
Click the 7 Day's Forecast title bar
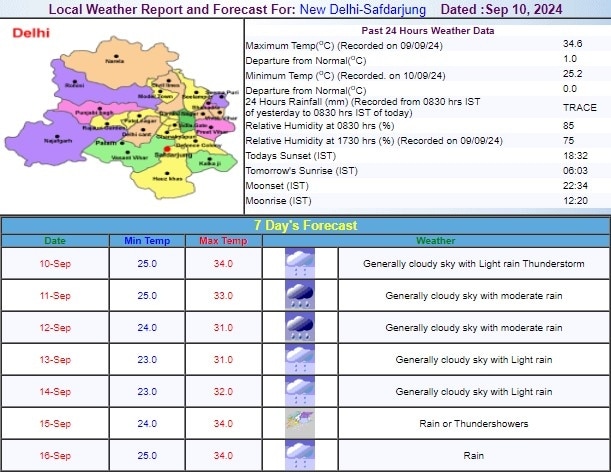(305, 225)
